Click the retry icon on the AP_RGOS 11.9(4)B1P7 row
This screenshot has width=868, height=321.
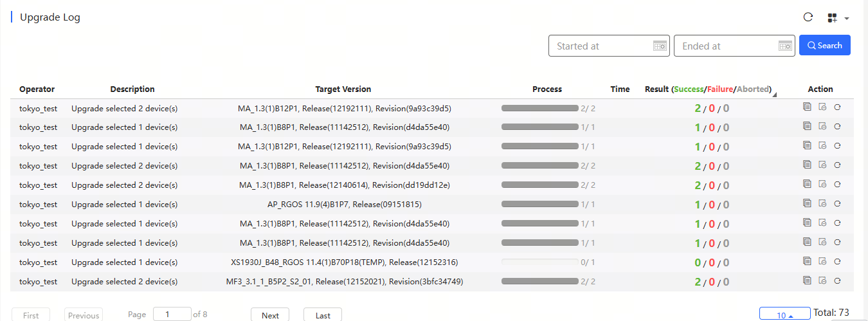click(837, 205)
